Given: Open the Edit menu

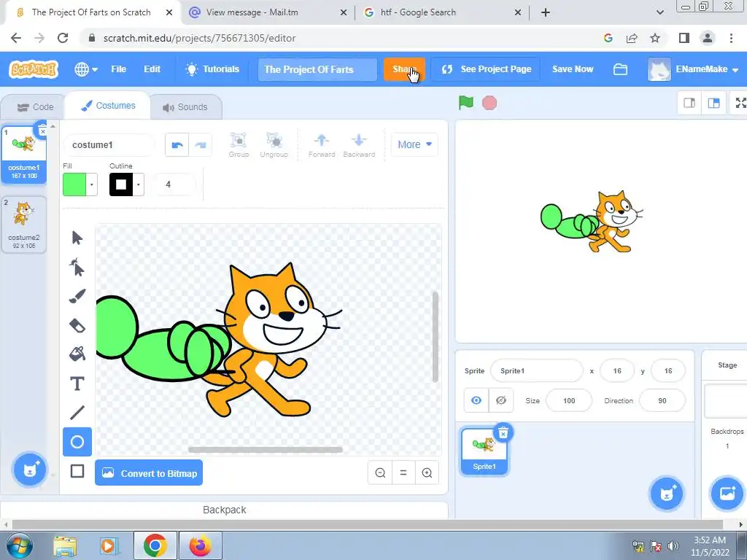Looking at the screenshot, I should 152,69.
